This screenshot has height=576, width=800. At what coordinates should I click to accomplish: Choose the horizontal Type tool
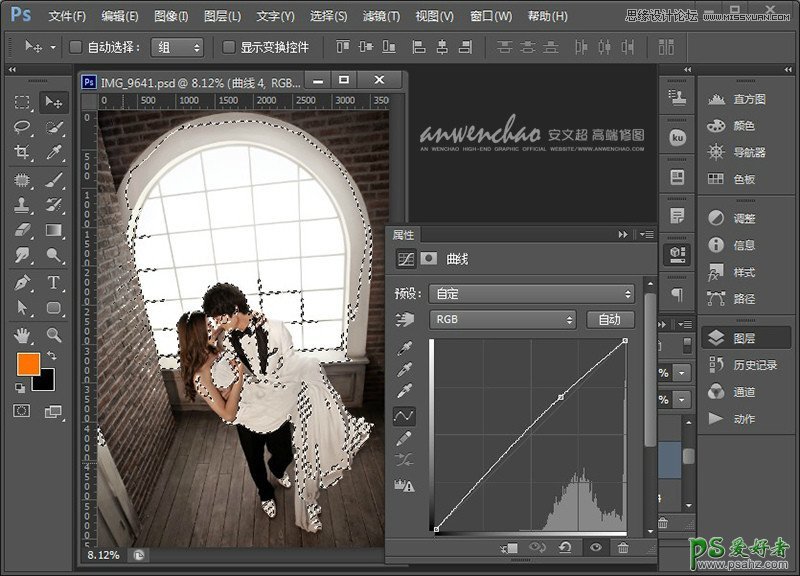click(x=54, y=283)
